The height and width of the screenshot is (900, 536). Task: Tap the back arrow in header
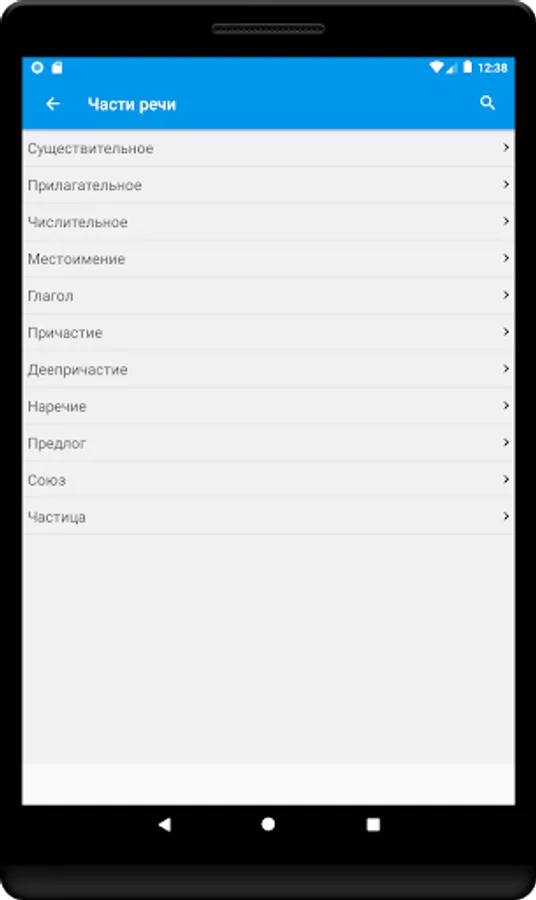(53, 104)
